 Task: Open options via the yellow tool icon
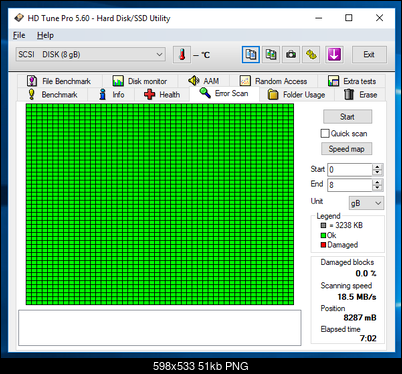pyautogui.click(x=311, y=55)
